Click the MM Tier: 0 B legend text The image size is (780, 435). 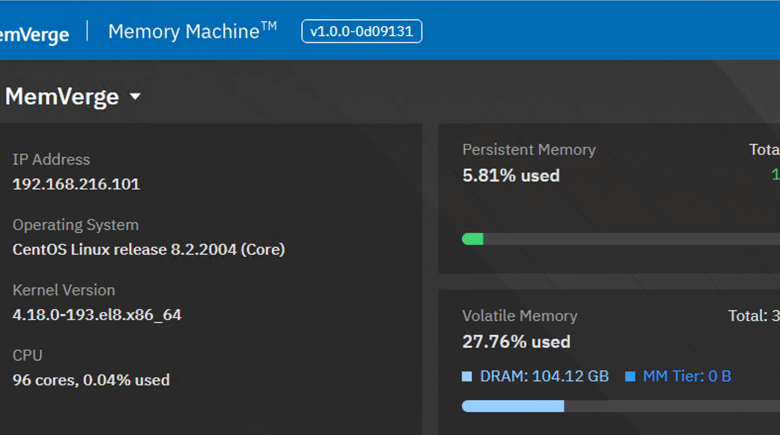coord(687,376)
